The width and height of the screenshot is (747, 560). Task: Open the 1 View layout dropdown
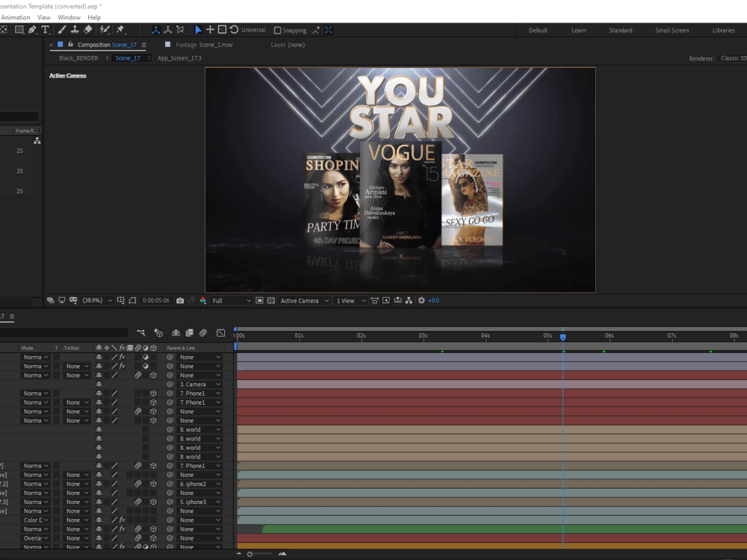click(350, 300)
